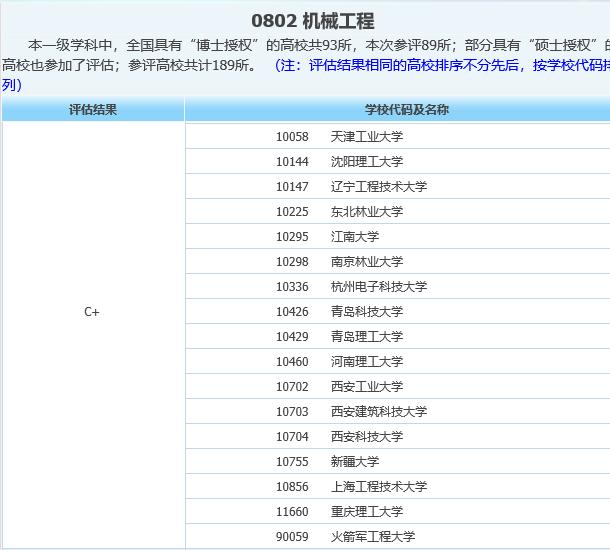This screenshot has width=610, height=550.
Task: Select row 10429 青岛理工大学
Action: tap(398, 336)
